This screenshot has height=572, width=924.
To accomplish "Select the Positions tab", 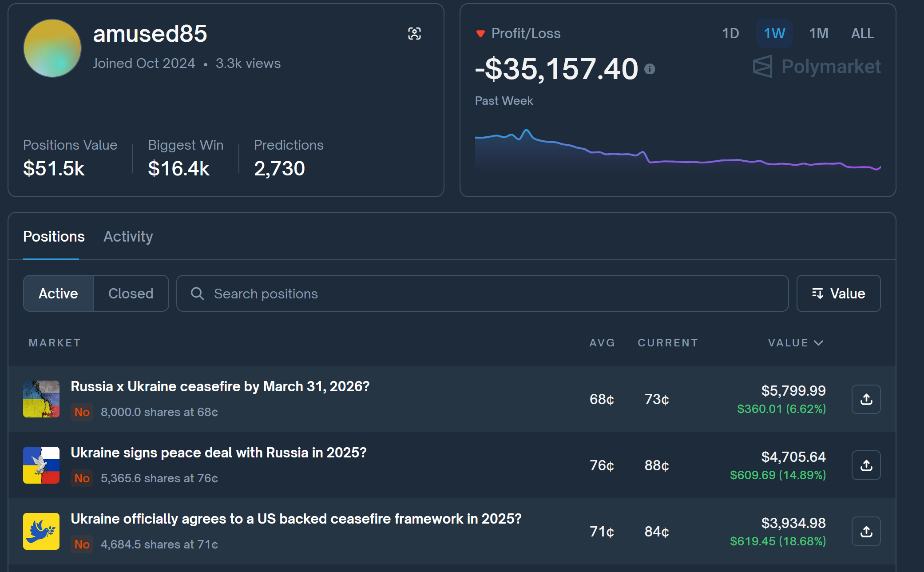I will pyautogui.click(x=54, y=236).
